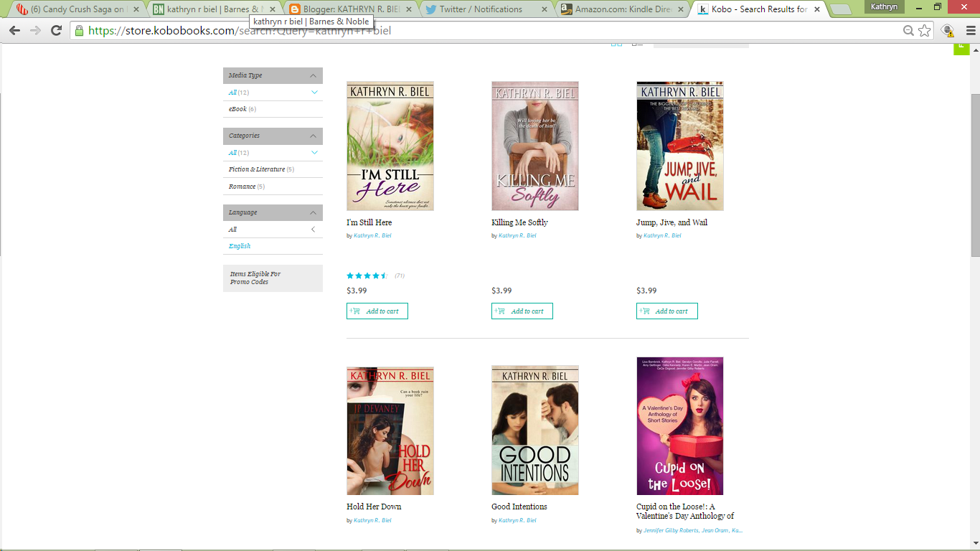Add I'm Still Here to cart
The height and width of the screenshot is (551, 980).
pyautogui.click(x=377, y=311)
